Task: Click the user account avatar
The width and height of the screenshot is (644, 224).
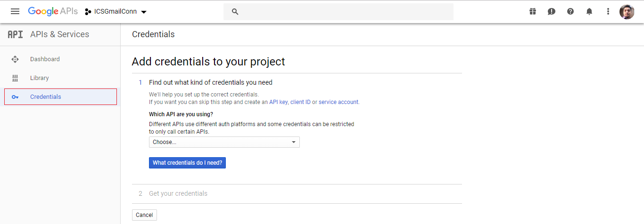Action: [627, 12]
